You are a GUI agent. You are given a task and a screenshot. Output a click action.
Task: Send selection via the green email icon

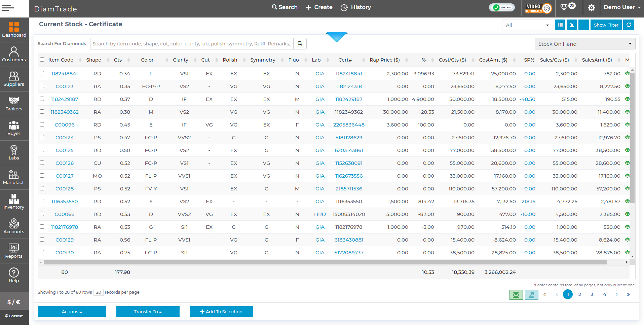(x=516, y=295)
